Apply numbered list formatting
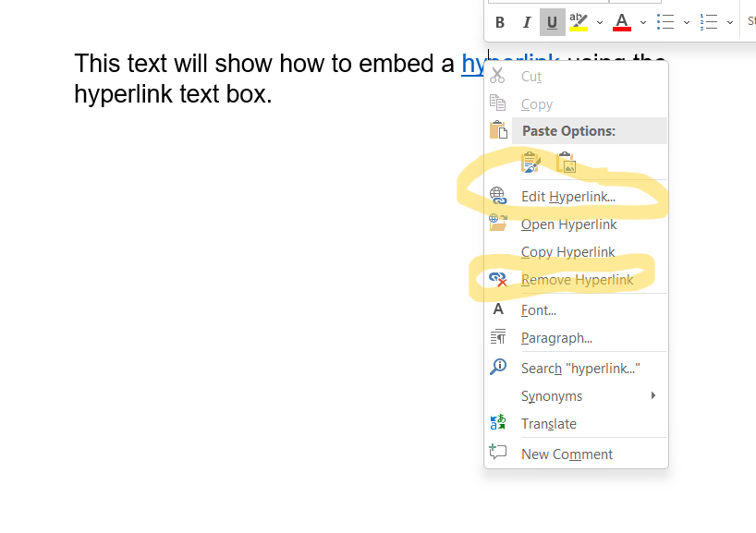 pyautogui.click(x=709, y=22)
